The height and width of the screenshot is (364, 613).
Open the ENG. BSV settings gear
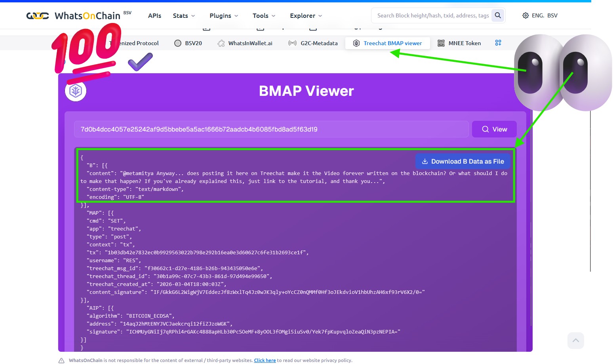point(540,15)
